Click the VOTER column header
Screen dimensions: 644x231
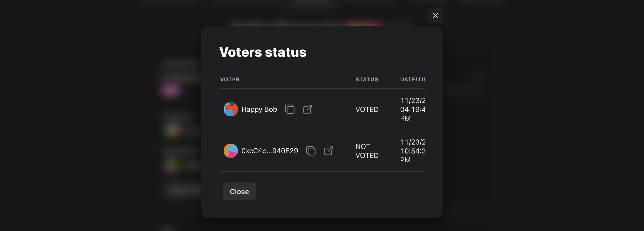229,79
